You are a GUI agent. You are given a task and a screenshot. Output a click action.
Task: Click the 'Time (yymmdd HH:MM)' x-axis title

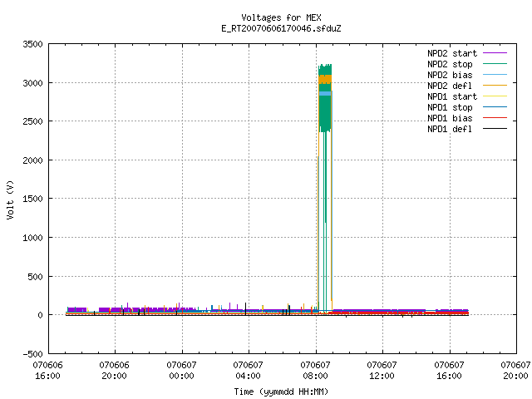(281, 392)
